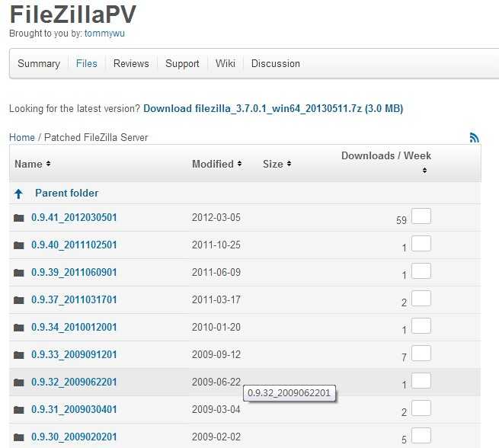The width and height of the screenshot is (499, 448).
Task: Open folder 0.9.41_2012030501
Action: click(x=74, y=218)
